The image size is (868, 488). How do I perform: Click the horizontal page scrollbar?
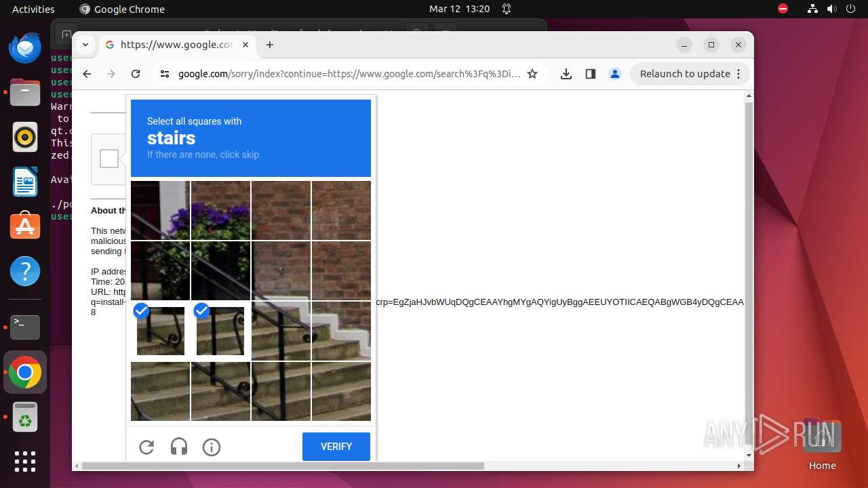pos(283,466)
